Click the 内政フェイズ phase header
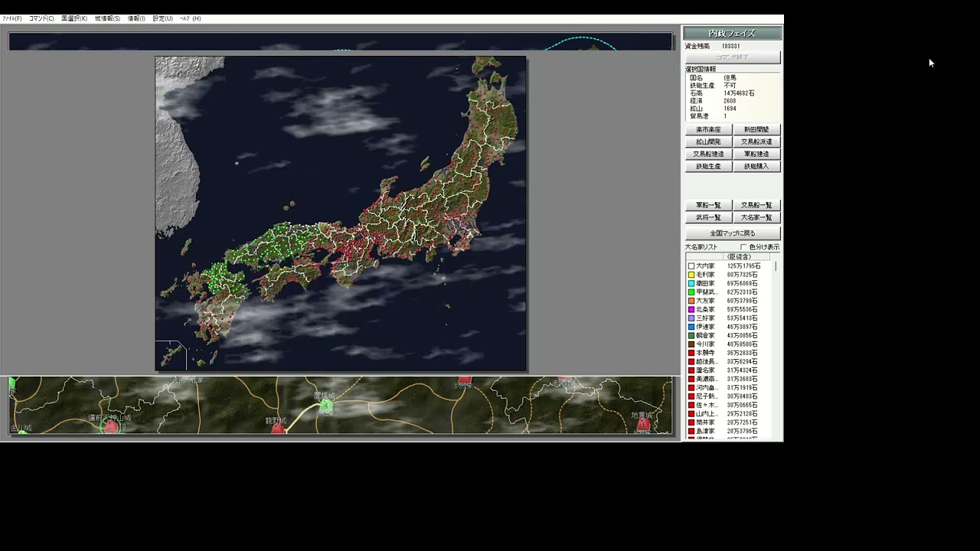Image resolution: width=980 pixels, height=551 pixels. tap(733, 33)
